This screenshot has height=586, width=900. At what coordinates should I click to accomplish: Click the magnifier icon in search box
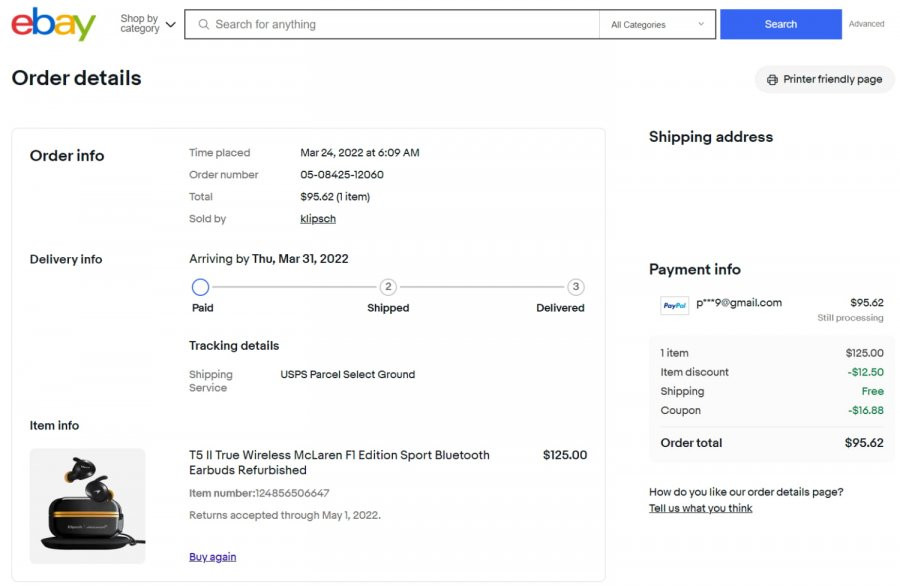pyautogui.click(x=203, y=24)
